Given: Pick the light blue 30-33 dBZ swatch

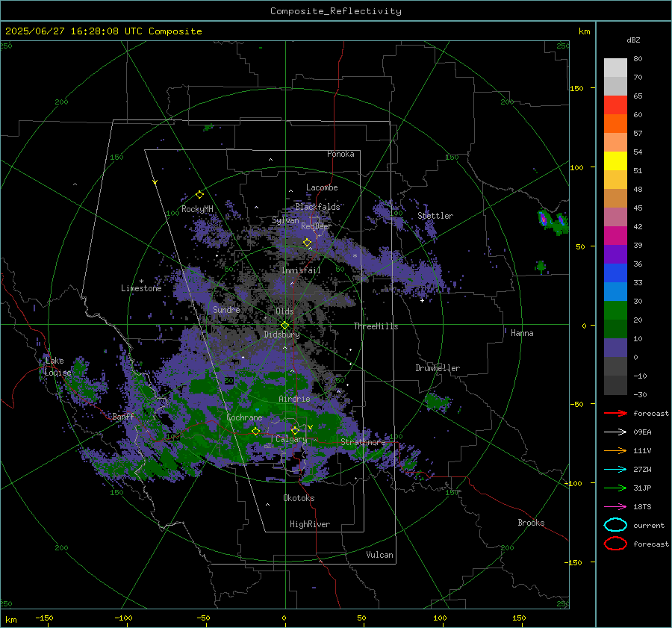Looking at the screenshot, I should [615, 292].
